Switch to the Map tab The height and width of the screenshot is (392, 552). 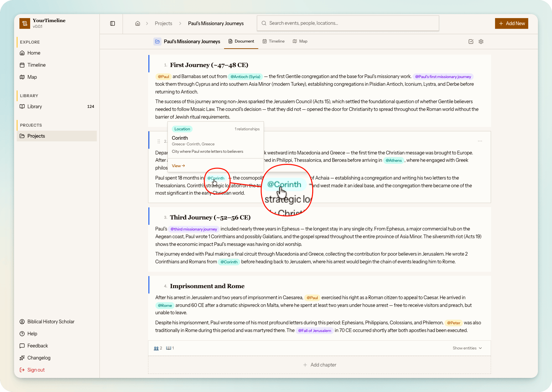click(300, 42)
